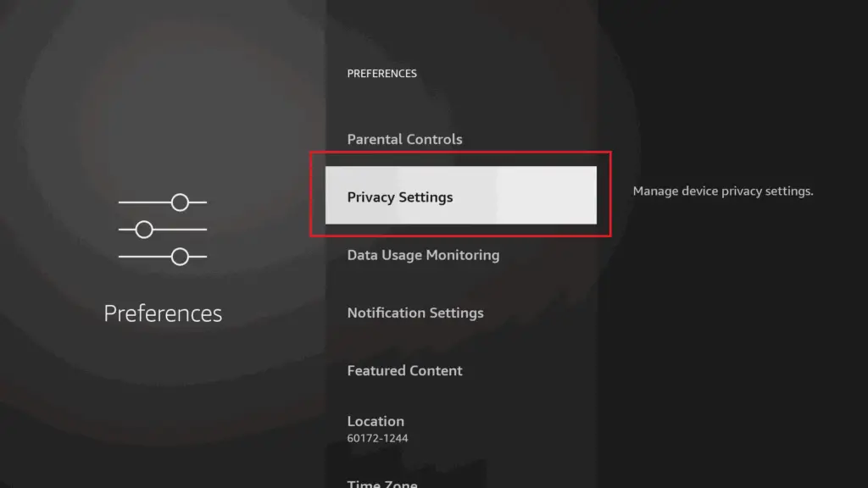
Task: Click the PREFERENCES section header
Action: click(x=382, y=74)
